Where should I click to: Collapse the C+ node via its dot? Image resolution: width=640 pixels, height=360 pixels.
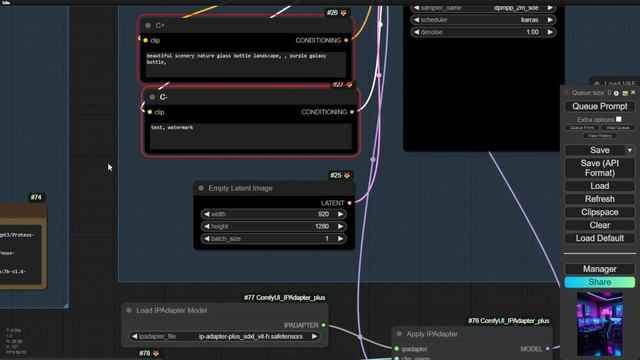point(148,25)
